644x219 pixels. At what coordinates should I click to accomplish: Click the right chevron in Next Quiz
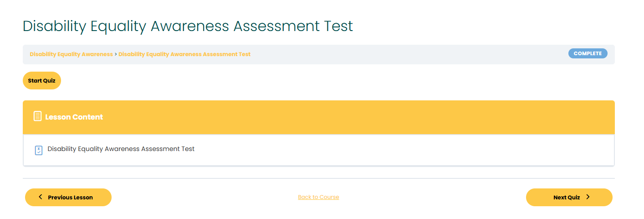tap(588, 197)
